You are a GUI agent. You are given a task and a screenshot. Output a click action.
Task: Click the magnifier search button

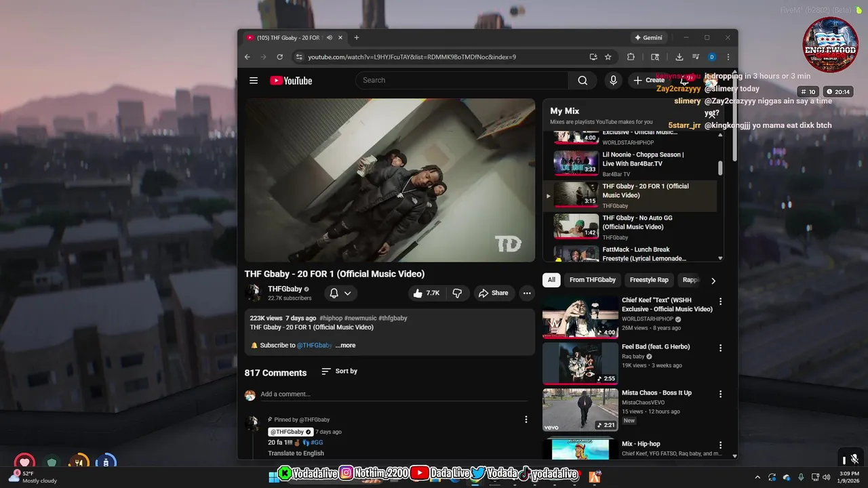pyautogui.click(x=583, y=81)
